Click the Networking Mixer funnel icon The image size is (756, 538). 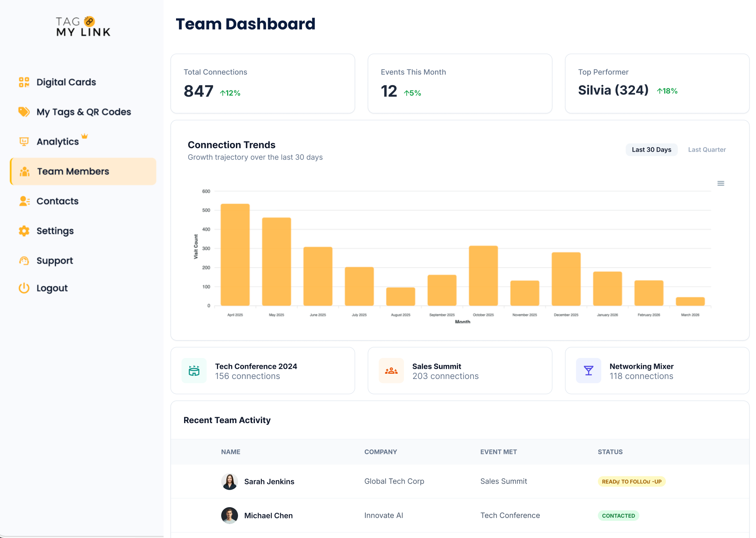(x=588, y=371)
